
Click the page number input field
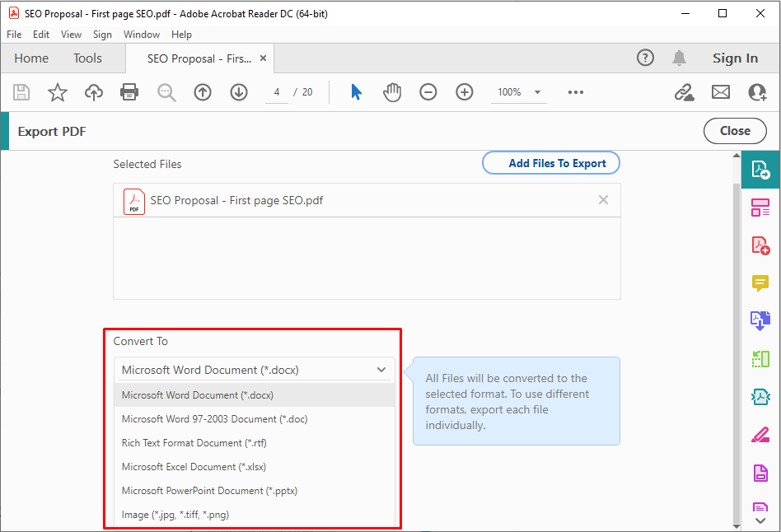(277, 92)
